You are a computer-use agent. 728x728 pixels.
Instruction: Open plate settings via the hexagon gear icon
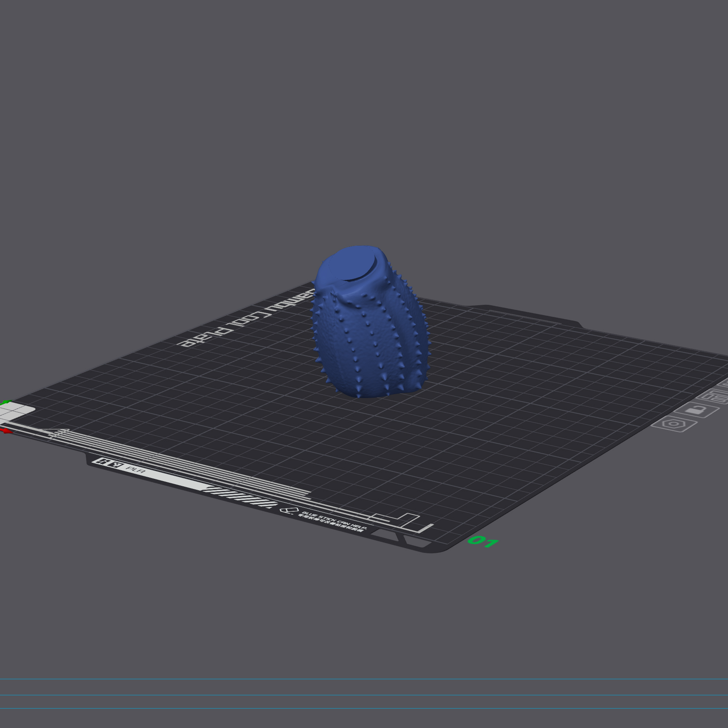tap(674, 424)
